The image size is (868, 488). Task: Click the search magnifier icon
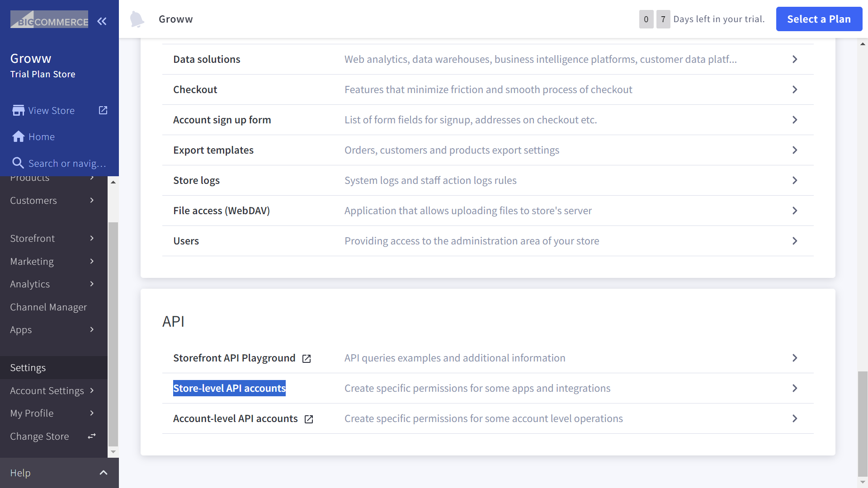tap(18, 163)
